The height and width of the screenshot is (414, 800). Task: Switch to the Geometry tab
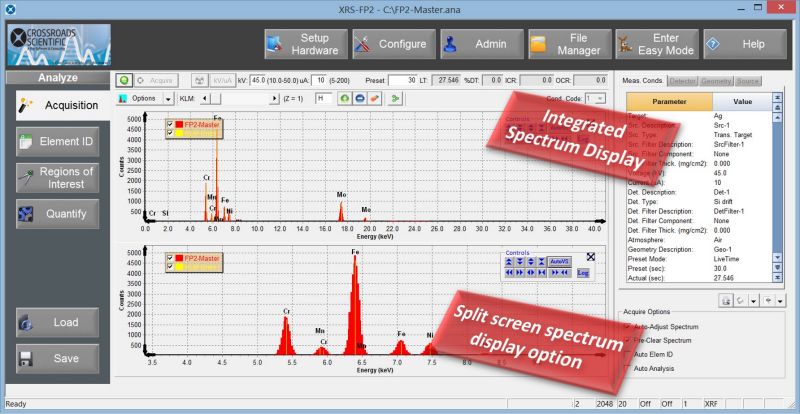click(715, 79)
